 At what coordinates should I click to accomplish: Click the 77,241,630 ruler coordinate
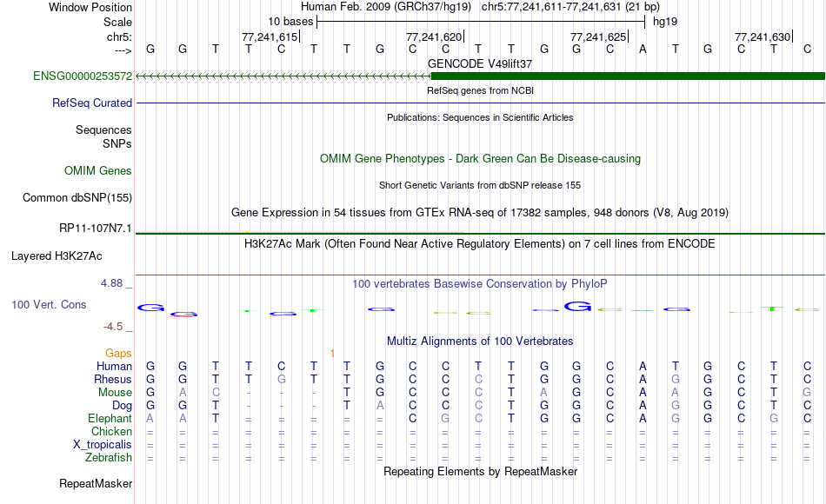coord(763,36)
